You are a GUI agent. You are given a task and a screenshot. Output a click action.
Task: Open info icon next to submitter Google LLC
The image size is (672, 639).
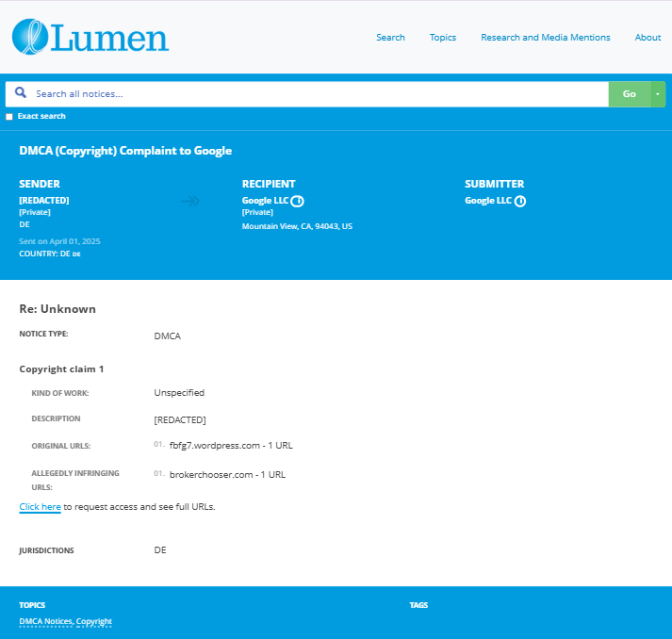[520, 201]
